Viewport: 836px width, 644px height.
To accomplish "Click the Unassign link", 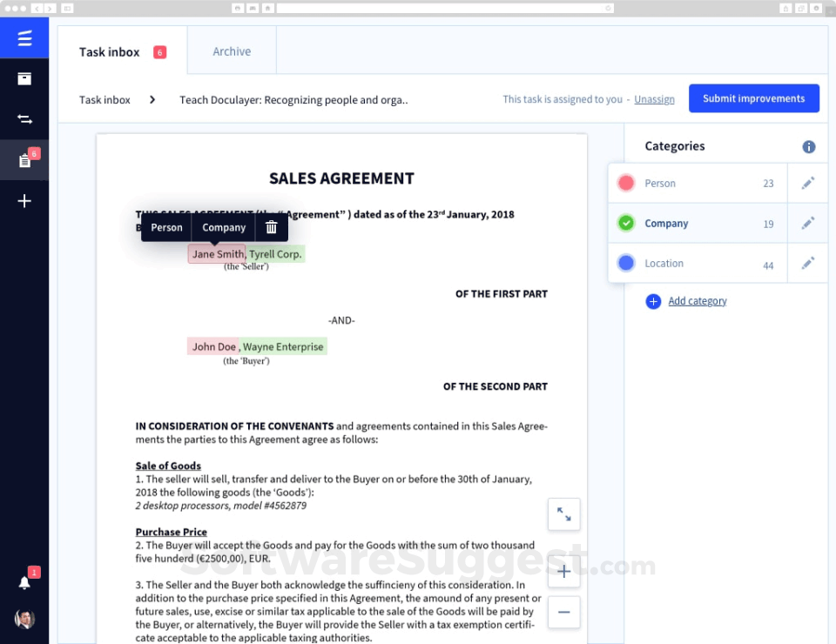I will tap(654, 99).
